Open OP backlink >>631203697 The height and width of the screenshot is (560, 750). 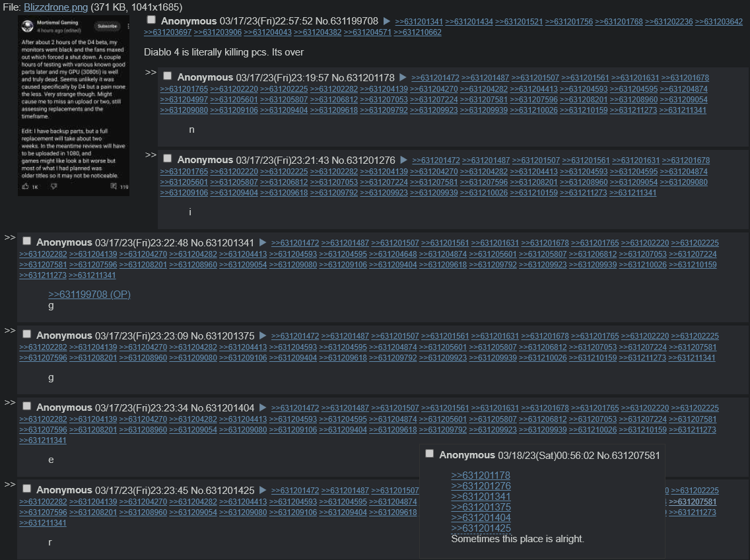click(x=168, y=32)
